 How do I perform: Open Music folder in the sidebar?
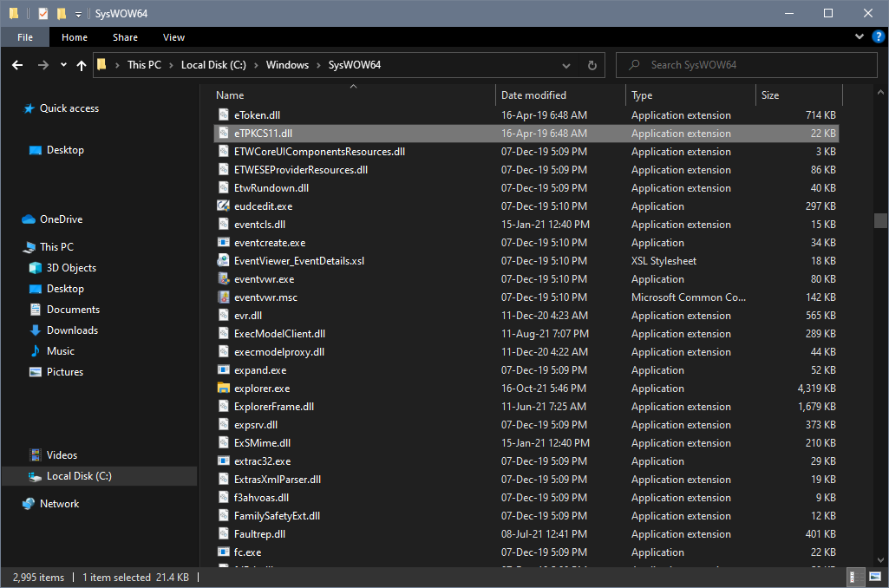pyautogui.click(x=60, y=351)
